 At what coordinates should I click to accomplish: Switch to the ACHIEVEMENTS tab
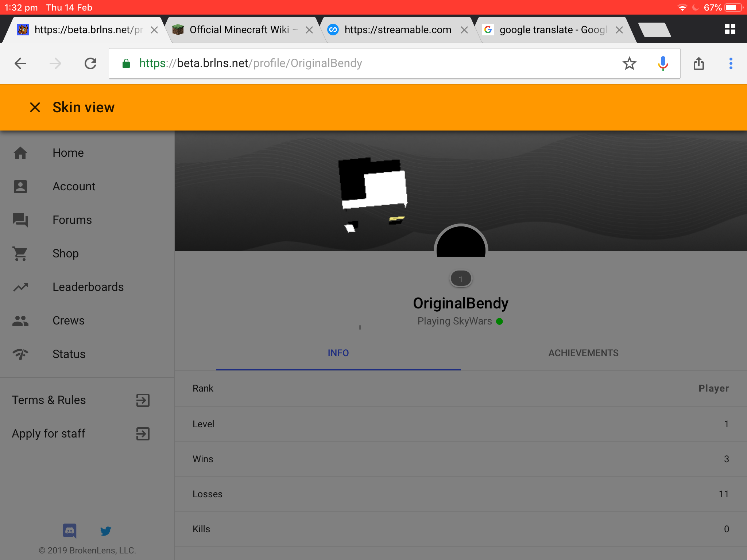[x=583, y=353]
